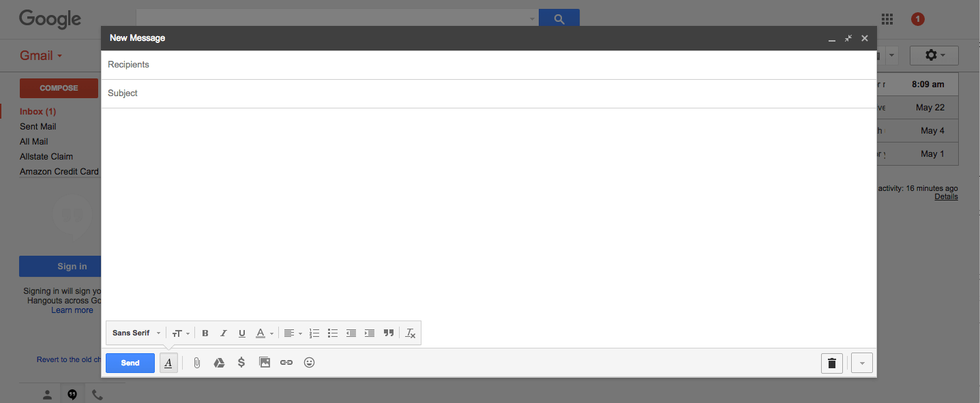Click into the Subject field

coord(477,93)
